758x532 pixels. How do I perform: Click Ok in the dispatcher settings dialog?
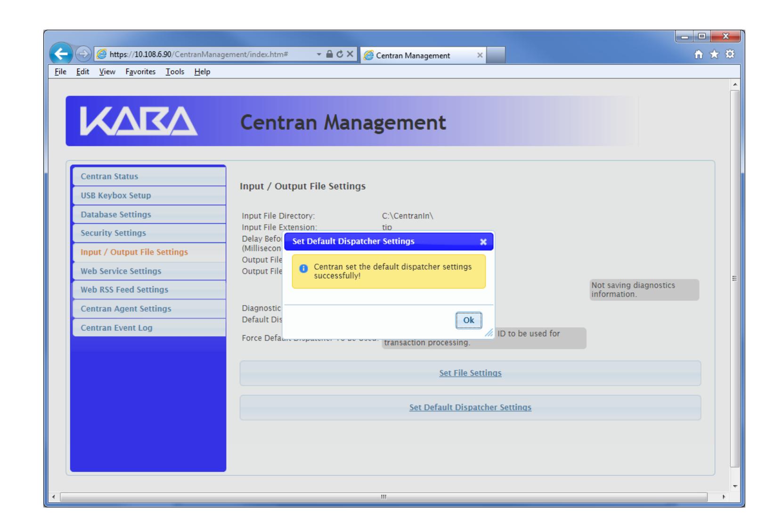coord(469,320)
